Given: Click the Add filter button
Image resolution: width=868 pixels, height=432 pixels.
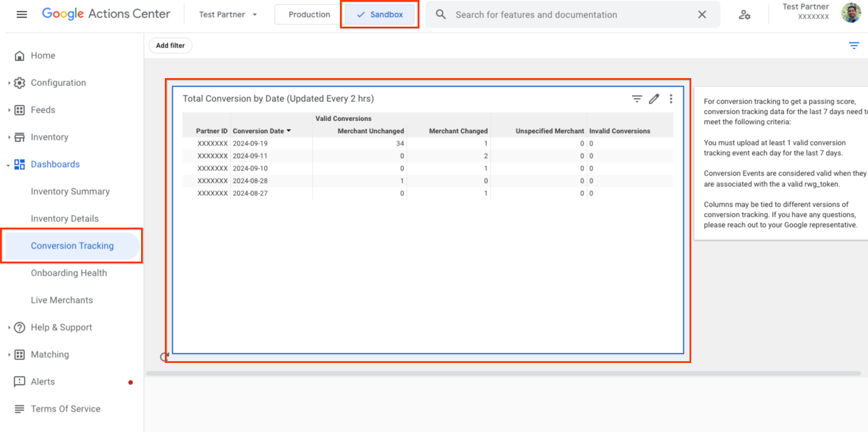Looking at the screenshot, I should (x=170, y=45).
